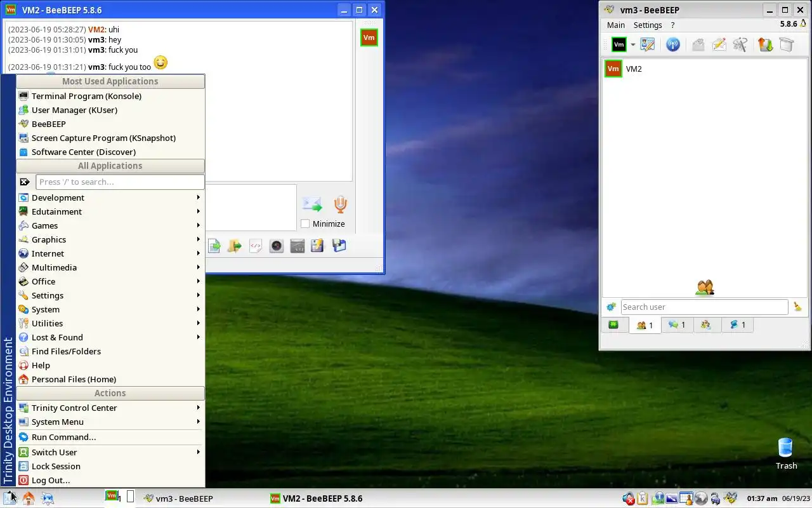Open Find Files/Folders

click(x=110, y=351)
